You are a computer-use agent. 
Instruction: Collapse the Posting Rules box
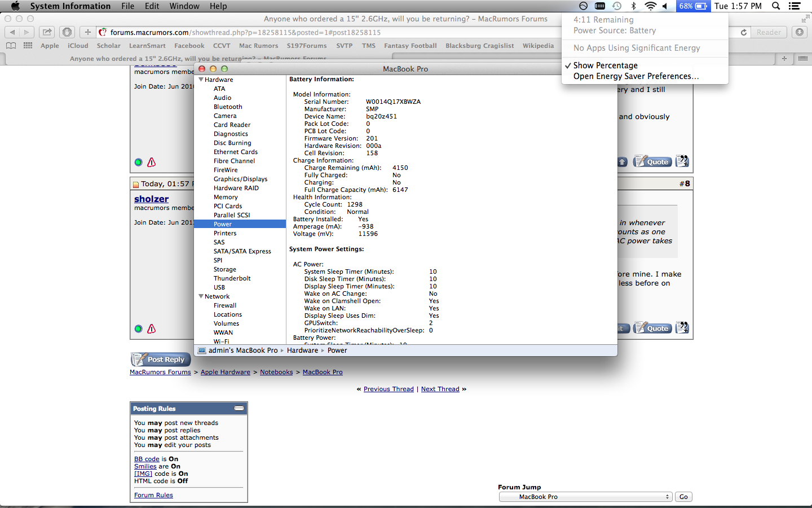point(239,408)
